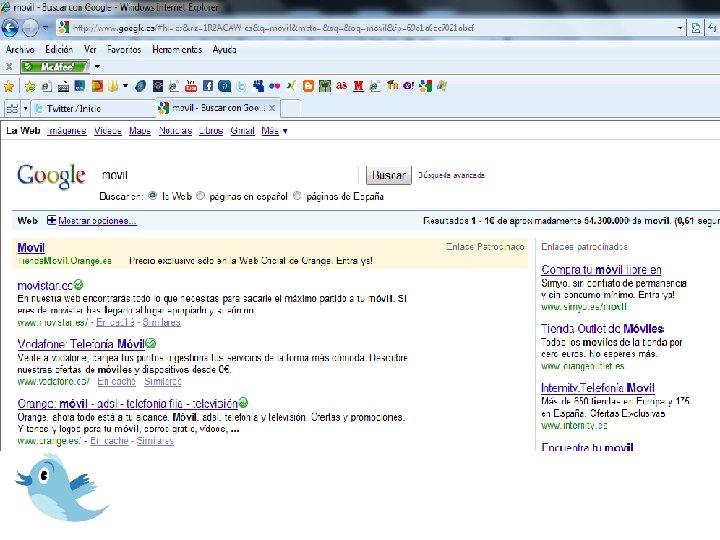The image size is (720, 540).
Task: Select 'páginas de España' radio button
Action: pos(297,196)
